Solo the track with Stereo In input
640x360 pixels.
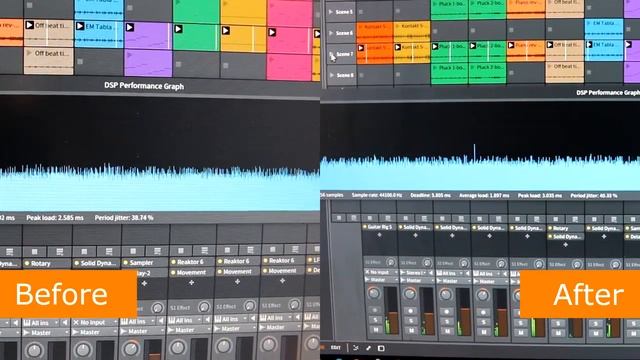coord(411,321)
